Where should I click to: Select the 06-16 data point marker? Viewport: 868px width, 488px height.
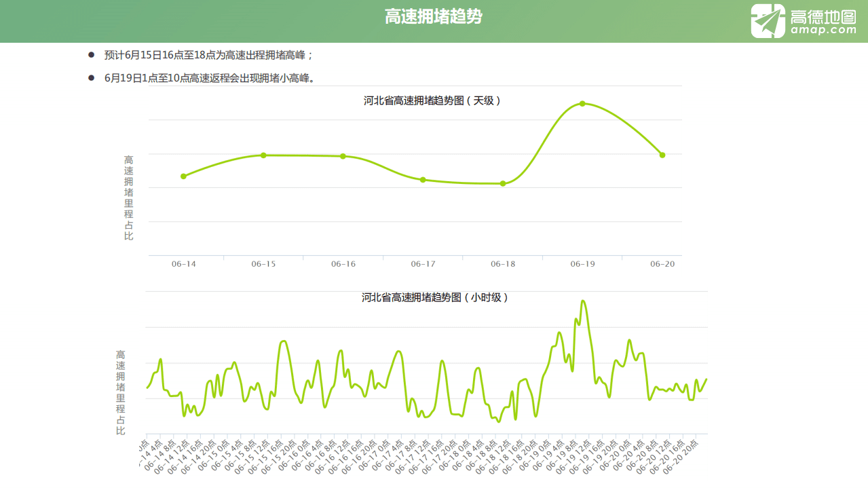pyautogui.click(x=343, y=155)
